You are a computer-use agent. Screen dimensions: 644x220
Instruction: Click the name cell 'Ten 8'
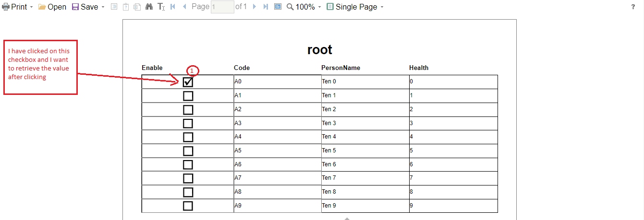[x=365, y=192]
